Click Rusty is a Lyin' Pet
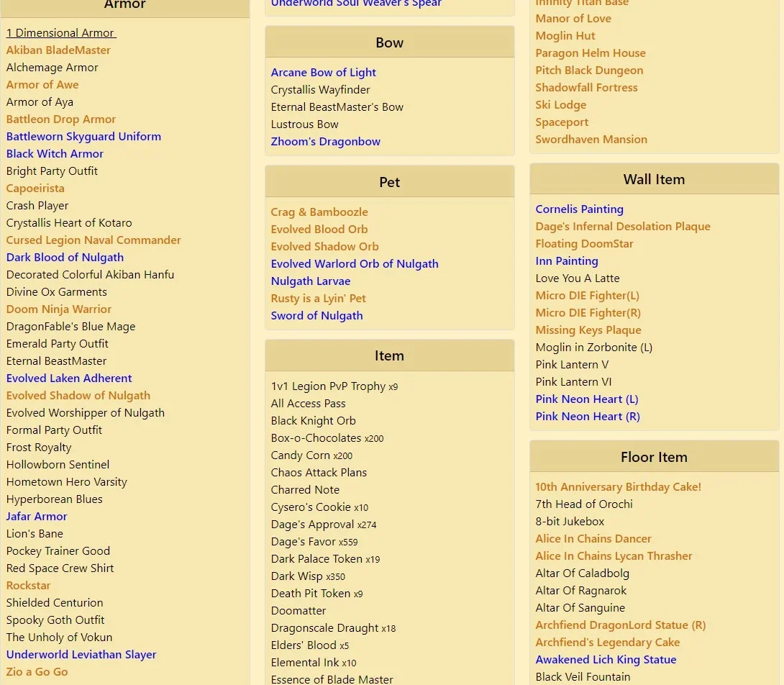Screen dimensions: 784x685 [318, 299]
